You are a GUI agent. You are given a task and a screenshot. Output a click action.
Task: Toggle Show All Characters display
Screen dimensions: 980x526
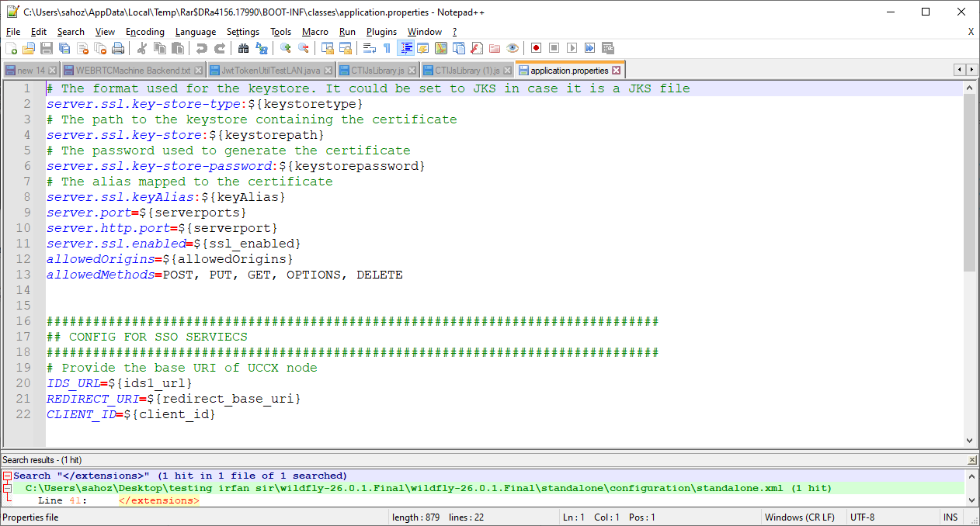click(388, 48)
